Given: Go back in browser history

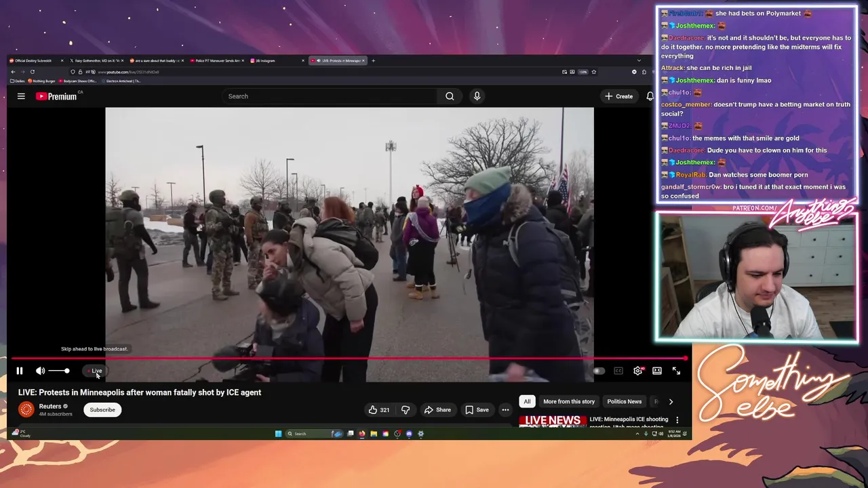Looking at the screenshot, I should click(12, 72).
